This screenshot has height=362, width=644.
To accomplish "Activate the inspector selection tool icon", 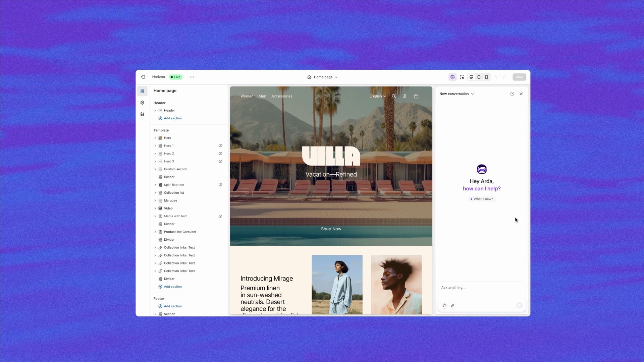I will 462,77.
